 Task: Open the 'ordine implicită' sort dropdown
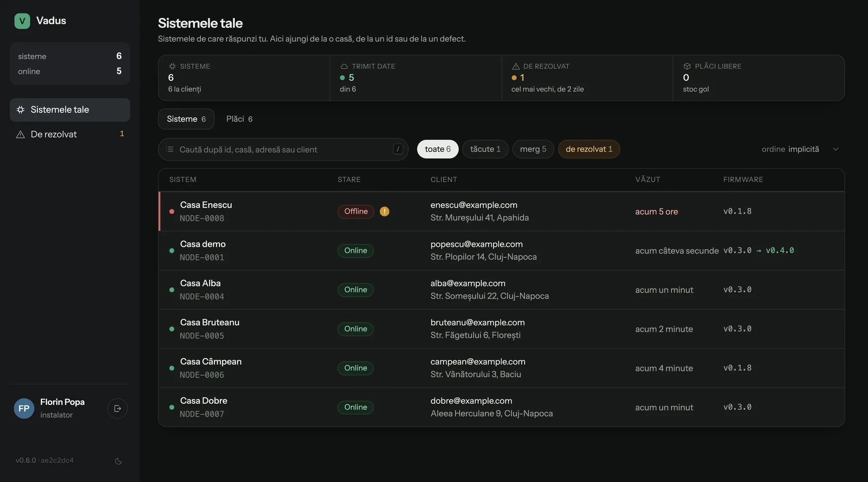800,149
